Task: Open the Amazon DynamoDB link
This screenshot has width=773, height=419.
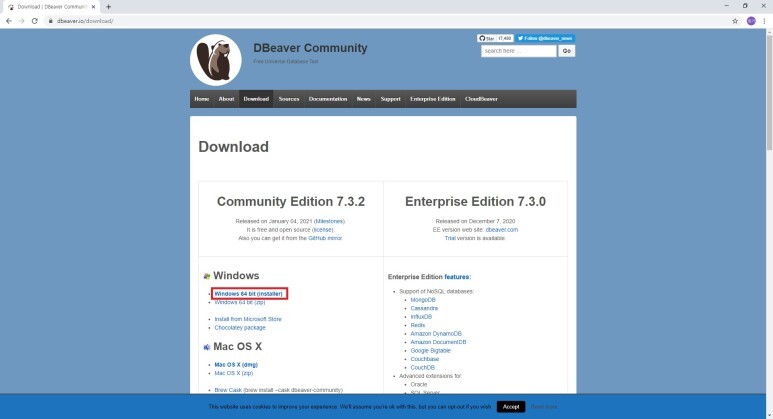Action: [x=436, y=334]
